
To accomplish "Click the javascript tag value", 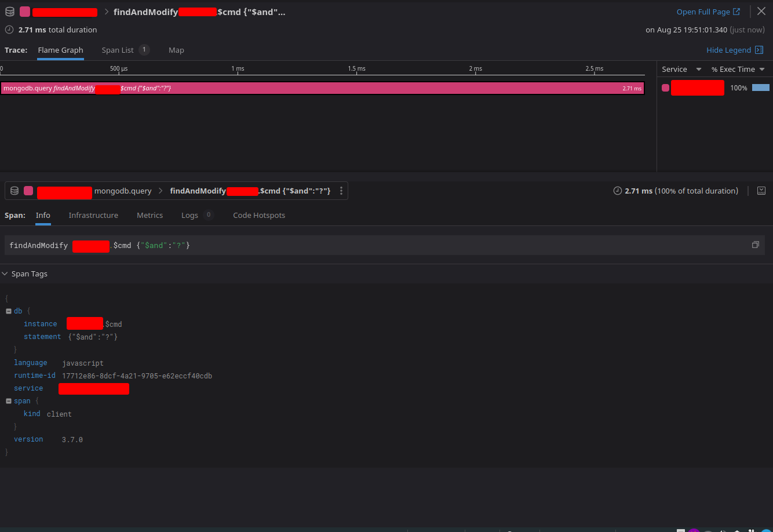I will click(x=83, y=363).
